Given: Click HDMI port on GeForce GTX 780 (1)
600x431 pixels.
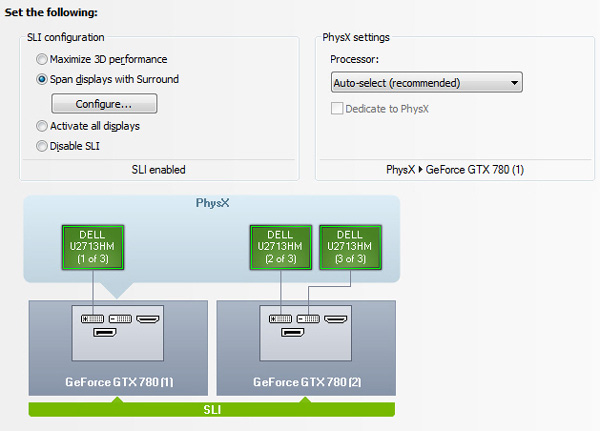Looking at the screenshot, I should coord(149,318).
